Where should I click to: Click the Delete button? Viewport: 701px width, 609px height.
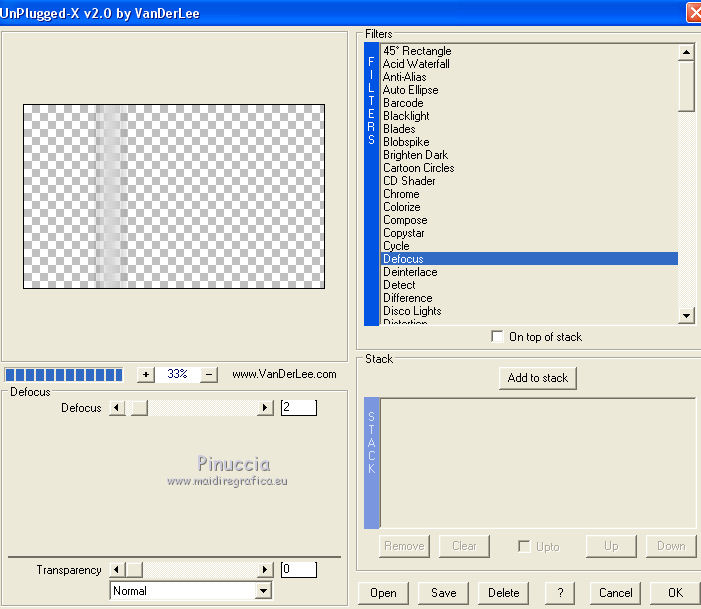point(503,593)
